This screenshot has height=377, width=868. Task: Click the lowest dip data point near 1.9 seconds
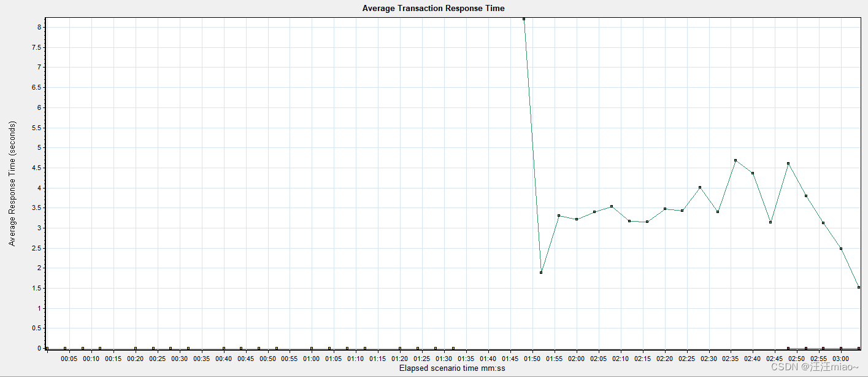[x=541, y=273]
